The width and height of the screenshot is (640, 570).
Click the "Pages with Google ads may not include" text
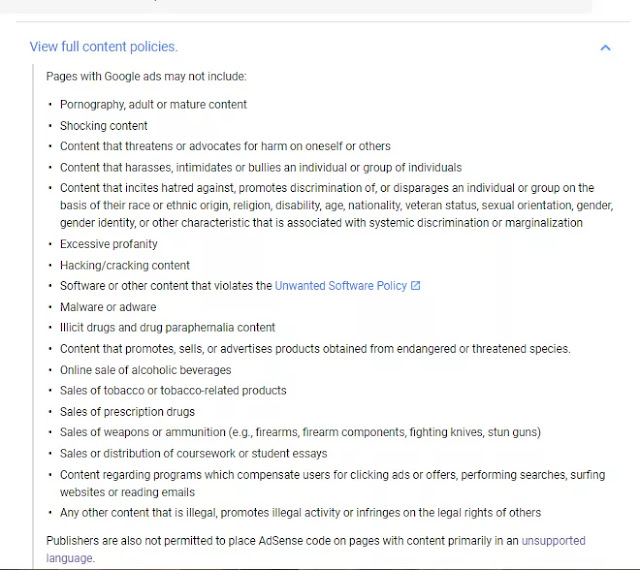(146, 76)
